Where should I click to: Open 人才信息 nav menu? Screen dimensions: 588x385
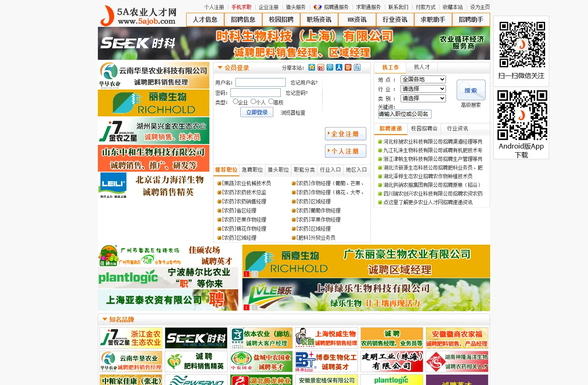coord(205,19)
